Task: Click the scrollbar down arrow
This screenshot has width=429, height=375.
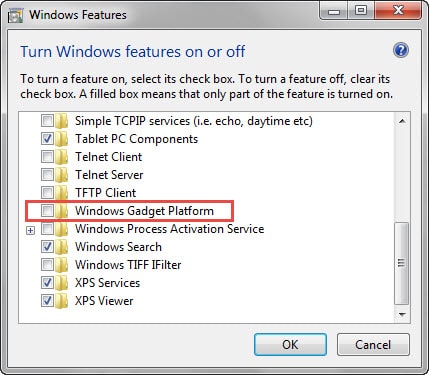Action: (402, 314)
